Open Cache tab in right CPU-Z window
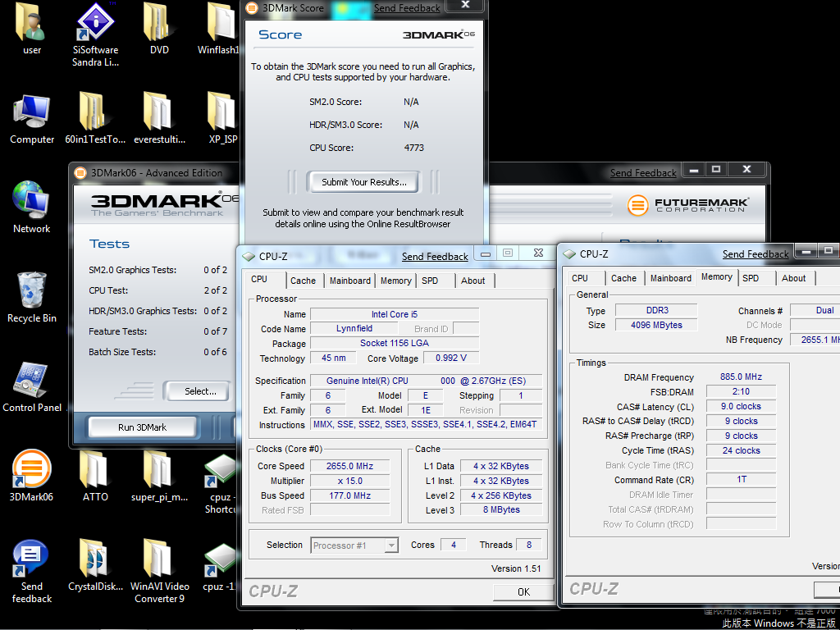The image size is (840, 630). coord(623,278)
